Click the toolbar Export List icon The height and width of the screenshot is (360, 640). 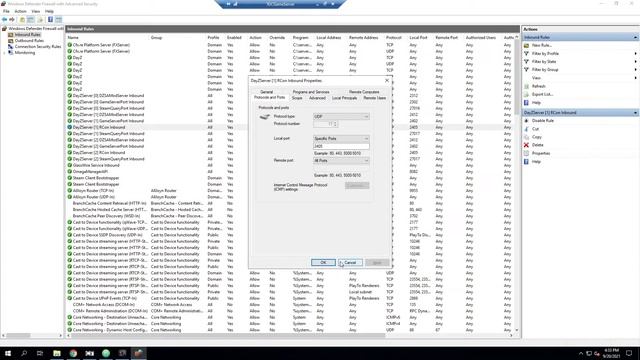tap(40, 20)
